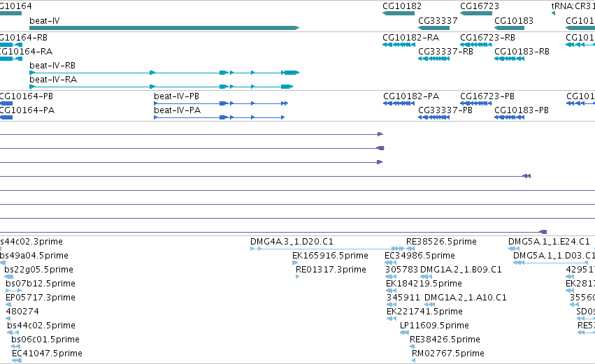Select the CG33337 gene label
Screen dimensions: 595x364
[438, 21]
